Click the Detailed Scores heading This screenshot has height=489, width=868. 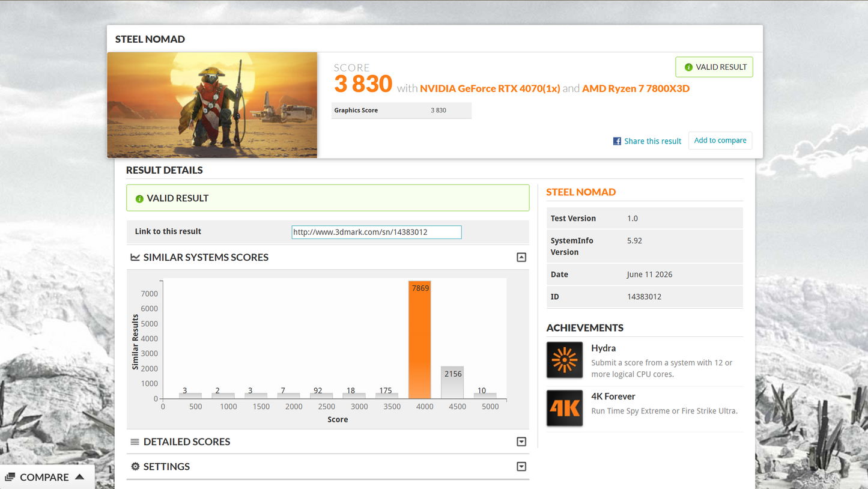[x=187, y=442]
